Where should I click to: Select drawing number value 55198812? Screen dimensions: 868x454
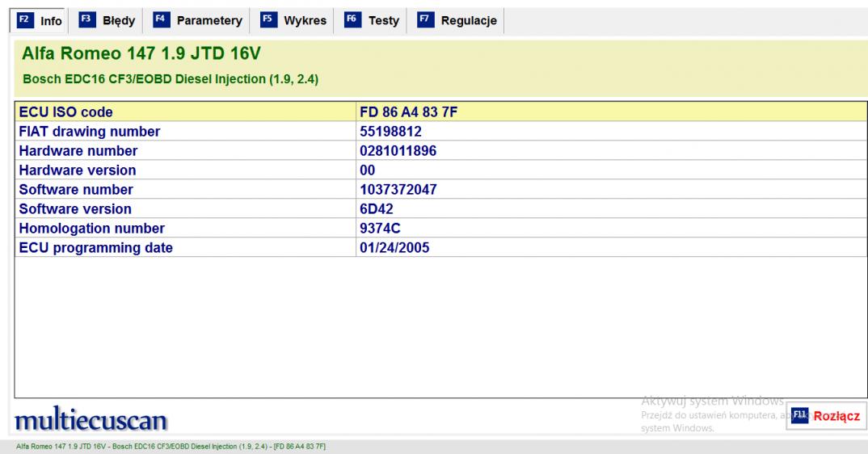390,131
